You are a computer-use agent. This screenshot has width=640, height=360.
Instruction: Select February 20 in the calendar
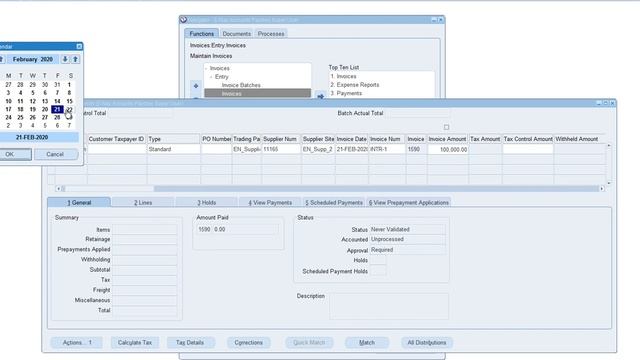(45, 109)
